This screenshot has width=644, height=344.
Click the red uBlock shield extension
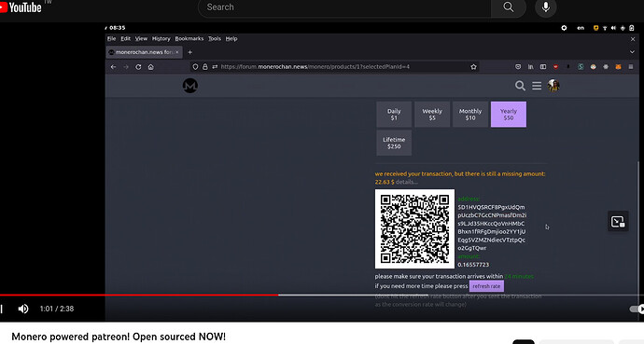pyautogui.click(x=555, y=67)
